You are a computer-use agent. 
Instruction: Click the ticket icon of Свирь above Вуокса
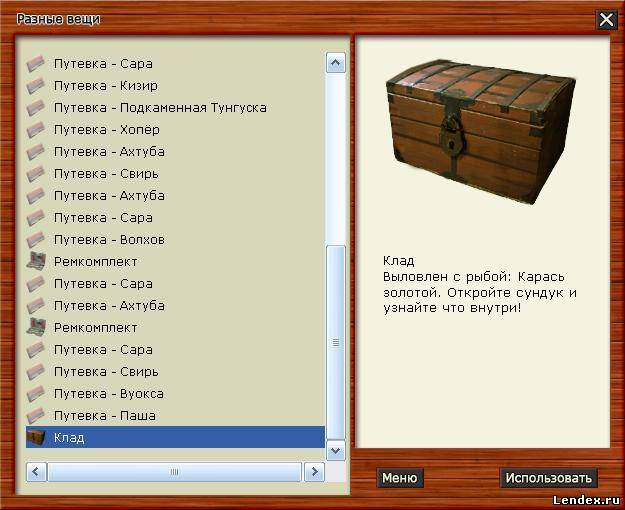[36, 372]
